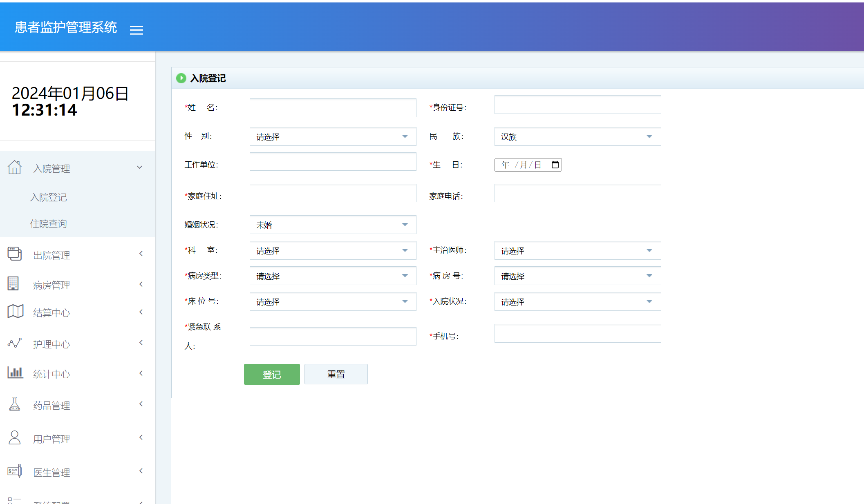Click the 药品管理 flask icon

pos(15,404)
